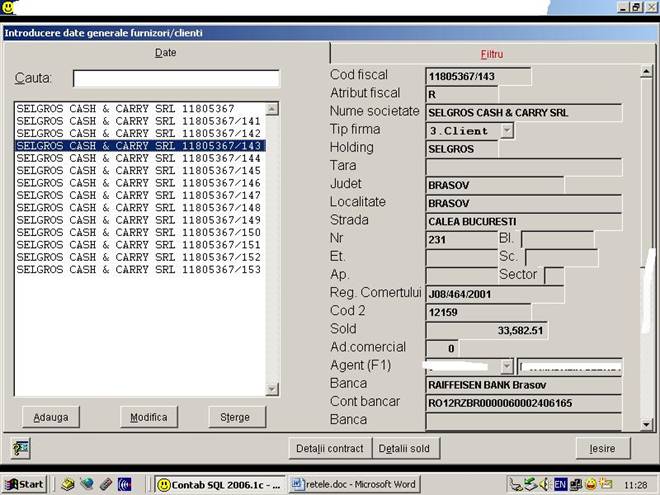Screen dimensions: 660x495
Task: Click the EN language indicator in system tray
Action: coord(561,484)
